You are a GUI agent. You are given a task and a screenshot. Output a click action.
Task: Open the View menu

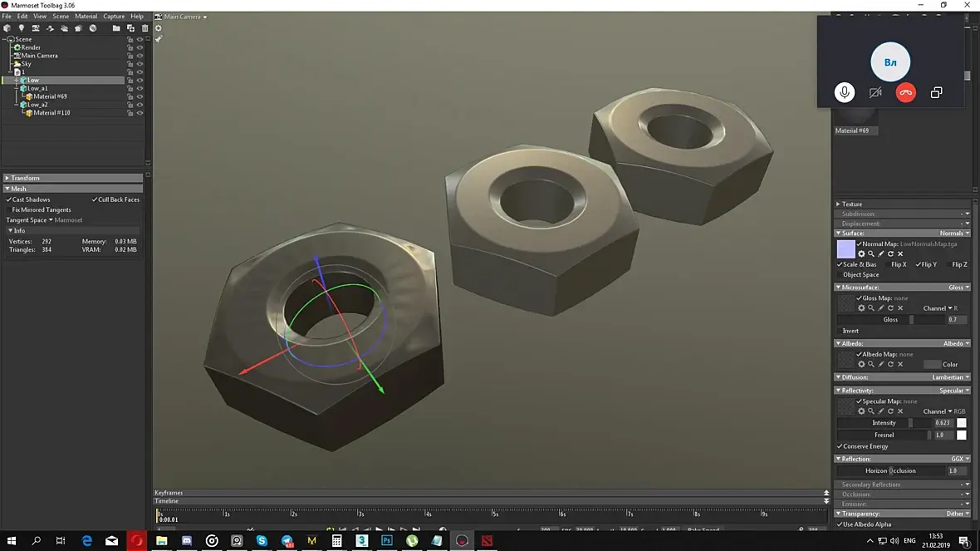click(x=40, y=17)
